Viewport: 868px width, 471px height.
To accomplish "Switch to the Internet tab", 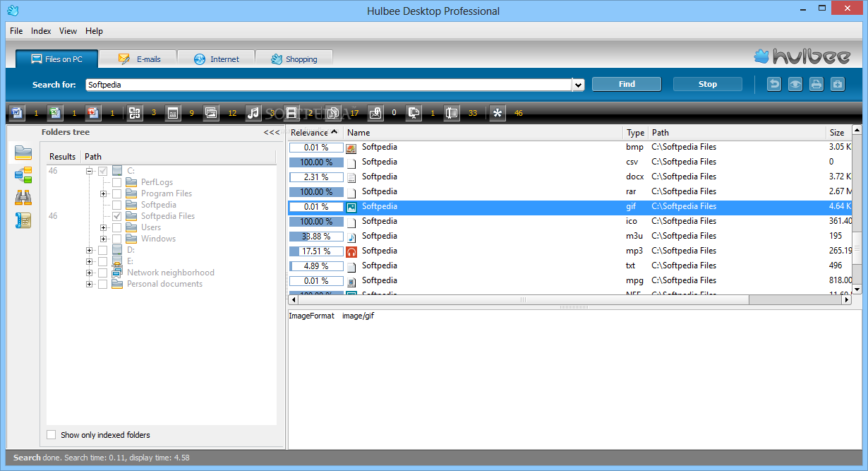I will pos(215,59).
